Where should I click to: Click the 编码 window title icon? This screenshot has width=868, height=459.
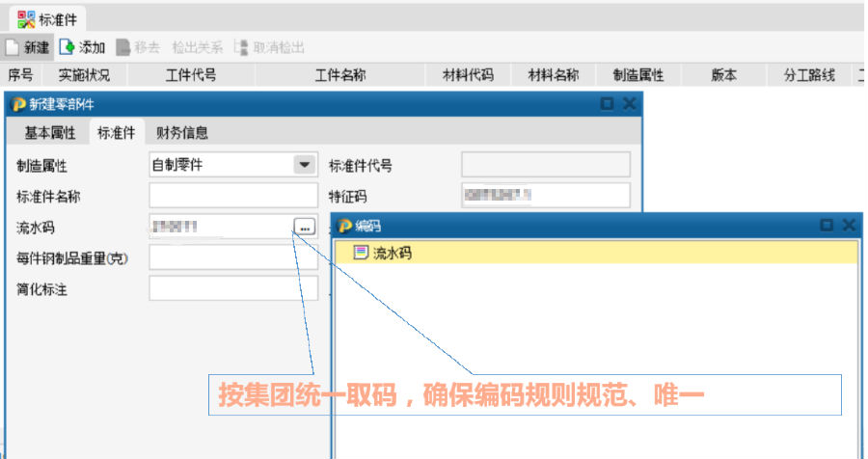(x=345, y=226)
